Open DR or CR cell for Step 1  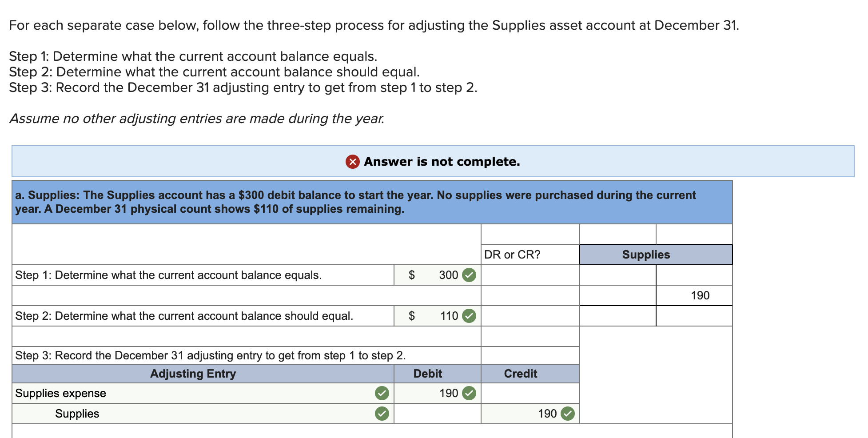tap(530, 275)
